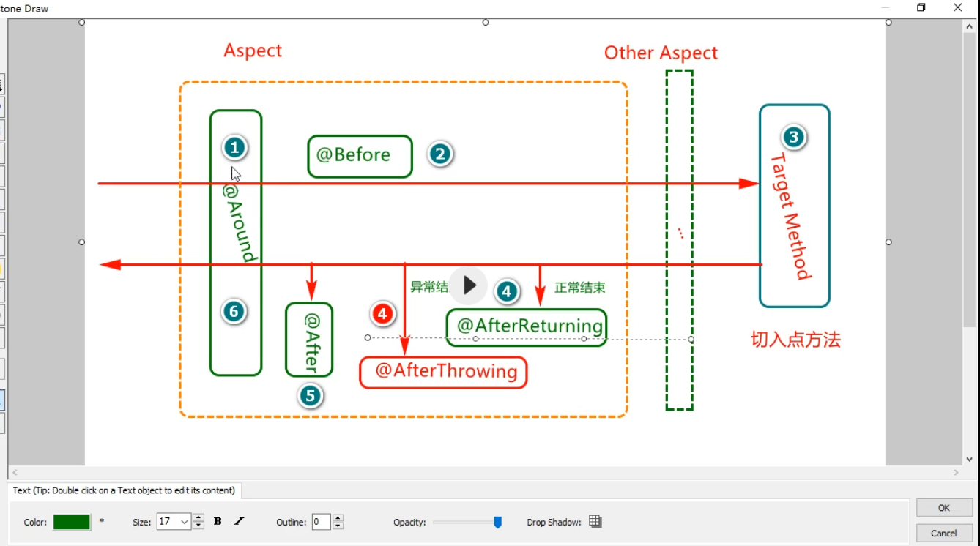Click the vertical scrollbar thumb
Screen dimensions: 980x546
click(970, 179)
